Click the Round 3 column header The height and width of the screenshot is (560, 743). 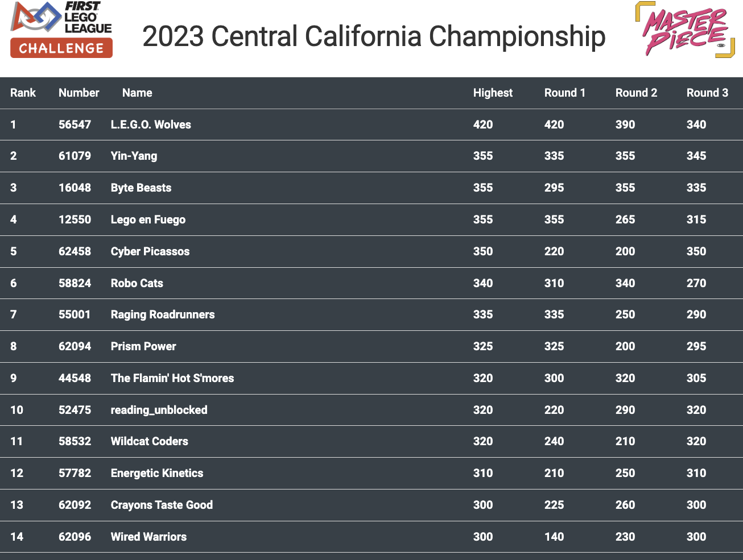707,93
